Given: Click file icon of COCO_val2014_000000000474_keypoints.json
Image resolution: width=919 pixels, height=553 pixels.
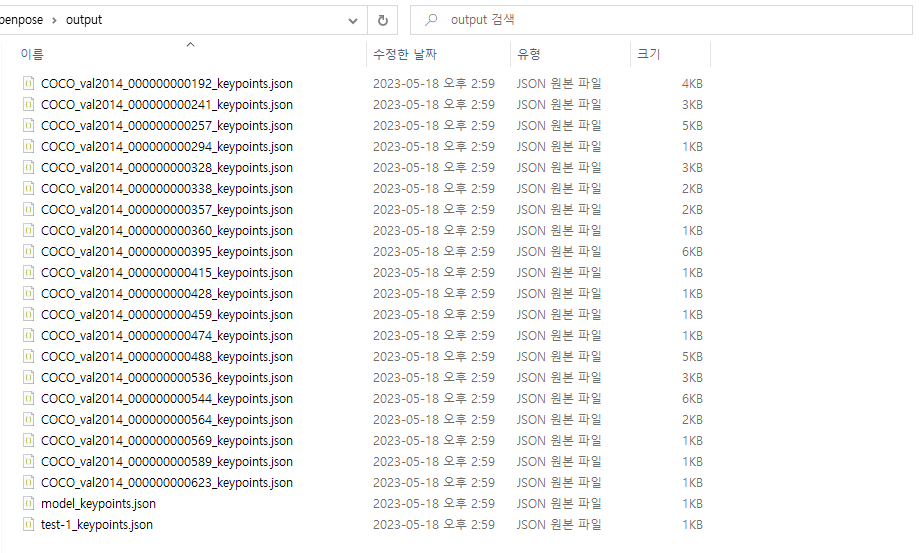Looking at the screenshot, I should click(28, 335).
